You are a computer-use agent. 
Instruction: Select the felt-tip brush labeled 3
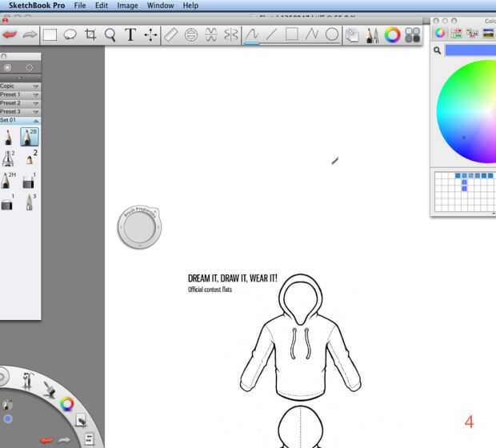(x=30, y=202)
